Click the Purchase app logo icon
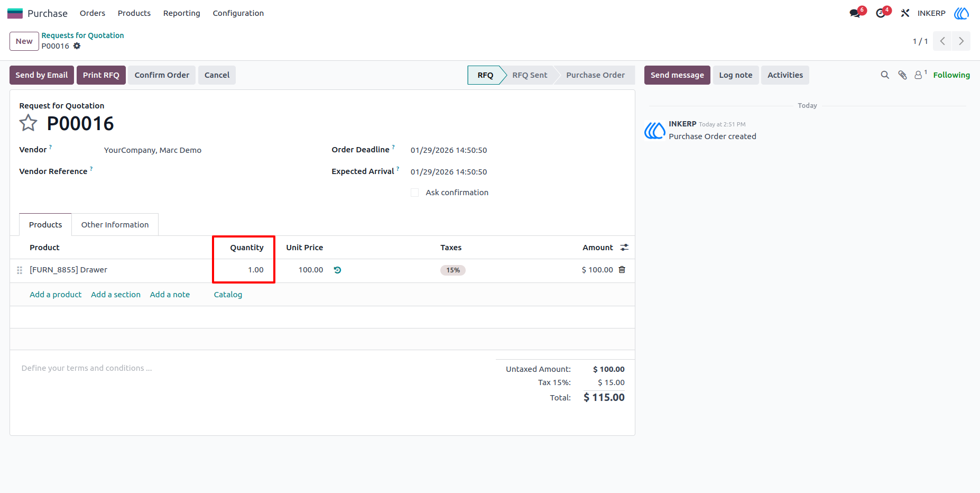The image size is (980, 493). click(x=15, y=13)
